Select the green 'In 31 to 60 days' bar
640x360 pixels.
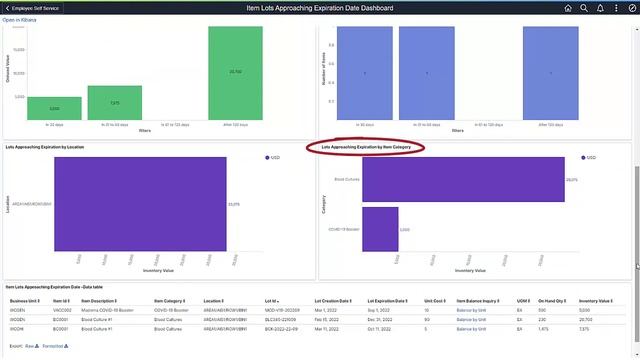(x=115, y=102)
